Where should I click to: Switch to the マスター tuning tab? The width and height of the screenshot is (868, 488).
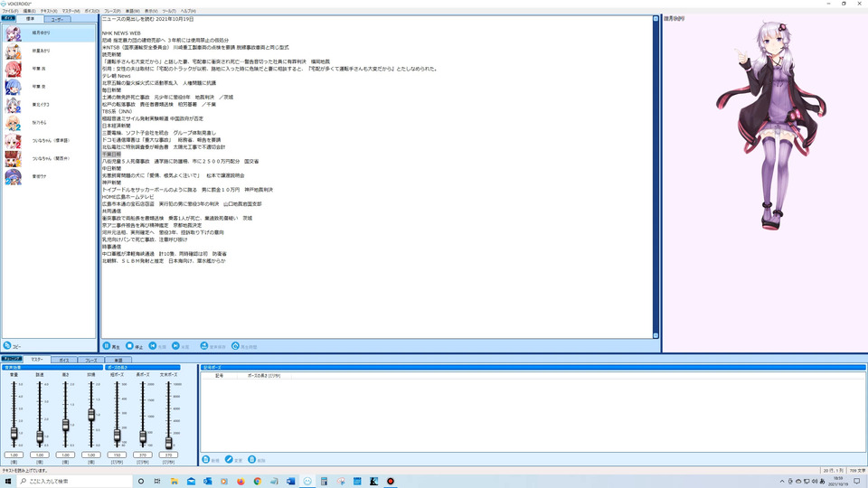coord(36,360)
